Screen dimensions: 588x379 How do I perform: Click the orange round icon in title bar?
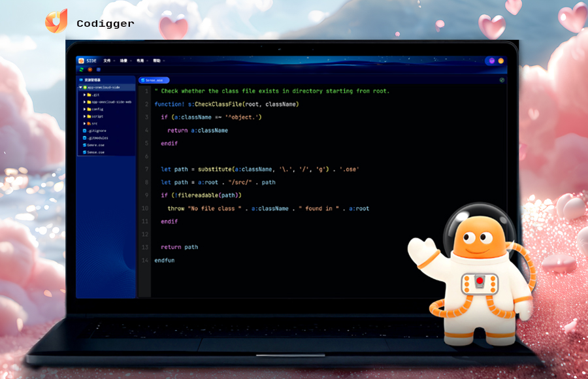(x=500, y=61)
